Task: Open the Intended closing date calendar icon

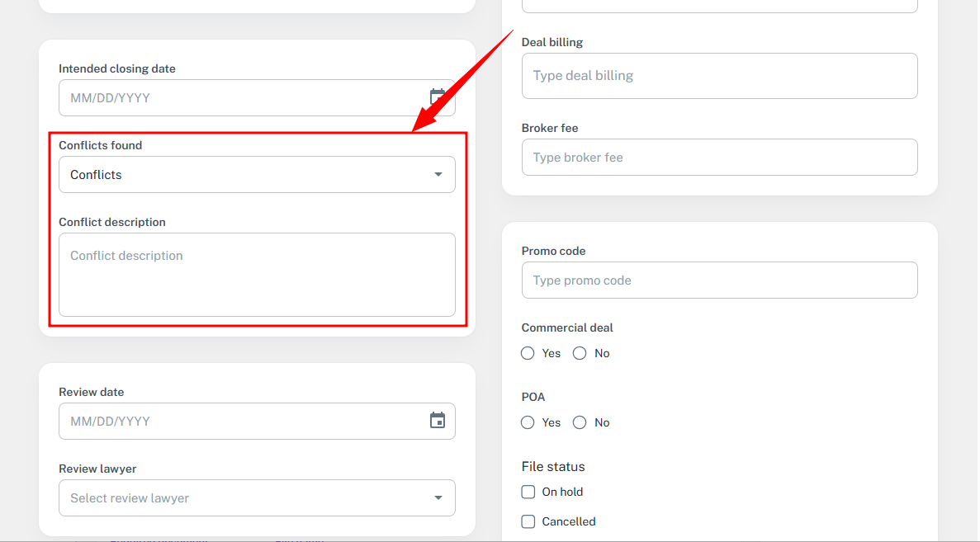Action: coord(438,97)
